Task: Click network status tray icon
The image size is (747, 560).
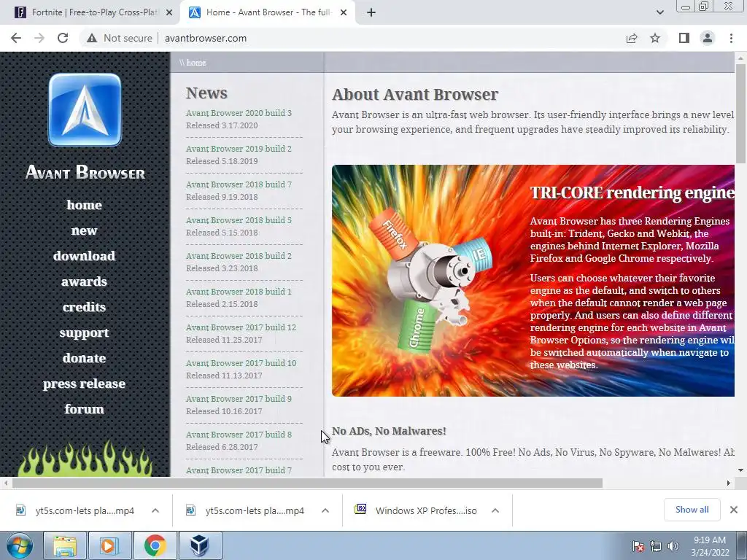Action: (656, 546)
